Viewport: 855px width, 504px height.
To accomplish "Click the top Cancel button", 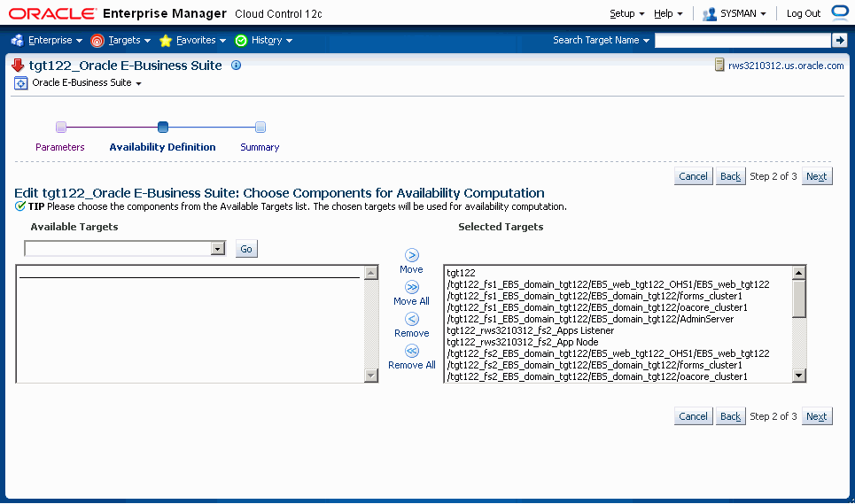I will point(693,176).
